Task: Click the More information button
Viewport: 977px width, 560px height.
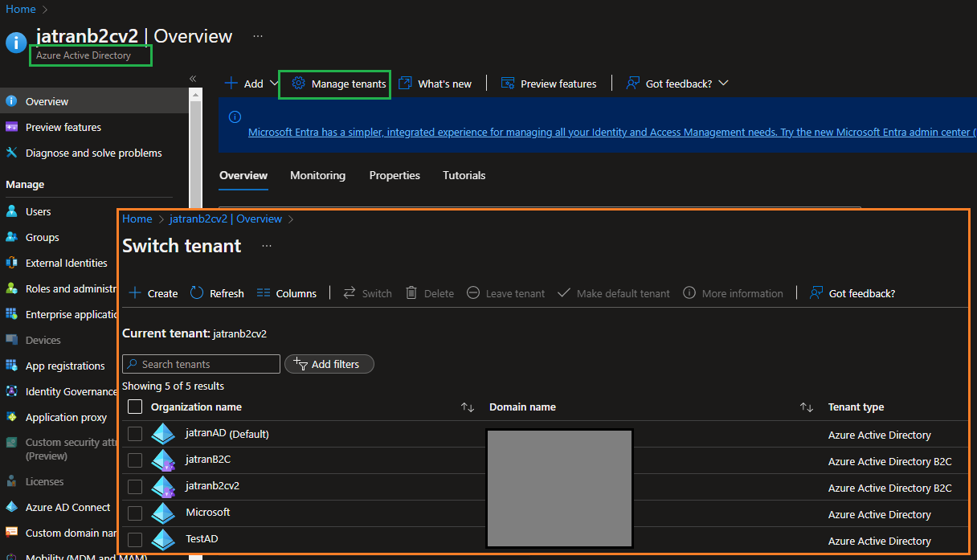Action: pyautogui.click(x=733, y=293)
